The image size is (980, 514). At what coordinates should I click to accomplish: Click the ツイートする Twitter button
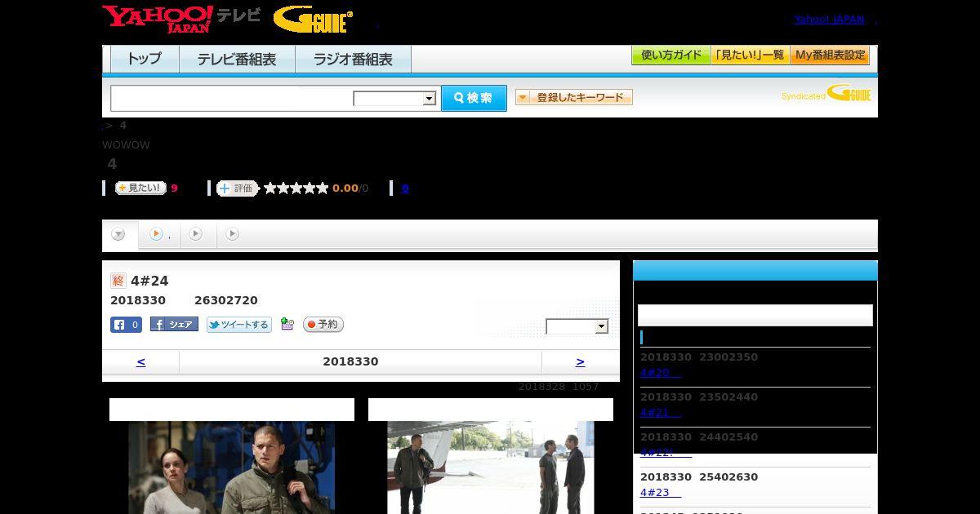point(238,325)
